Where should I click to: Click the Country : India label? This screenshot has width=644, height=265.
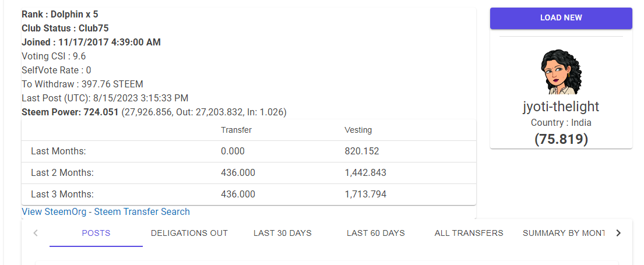coord(561,123)
